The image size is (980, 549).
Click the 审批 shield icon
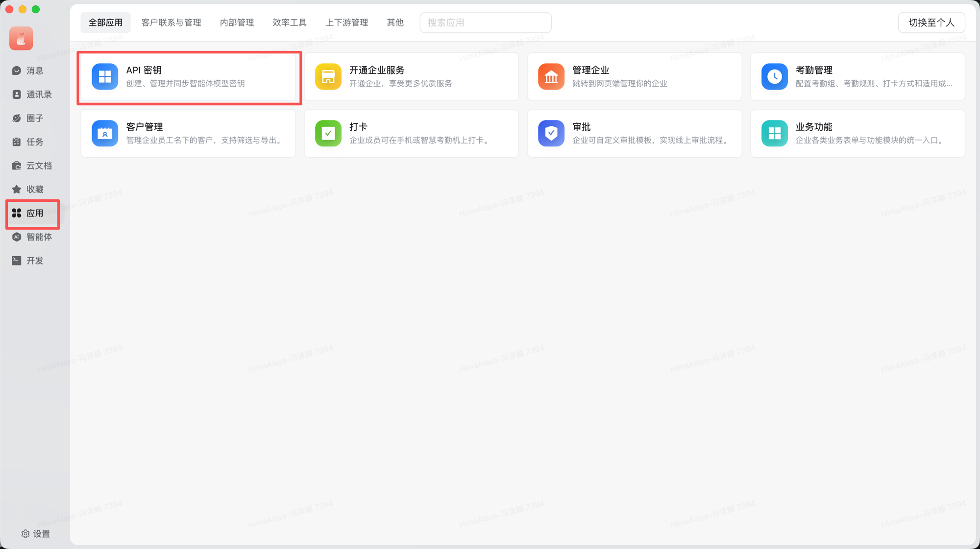click(551, 133)
